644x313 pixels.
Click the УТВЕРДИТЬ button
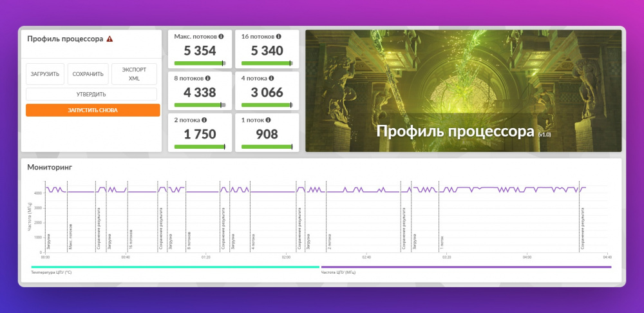[91, 94]
